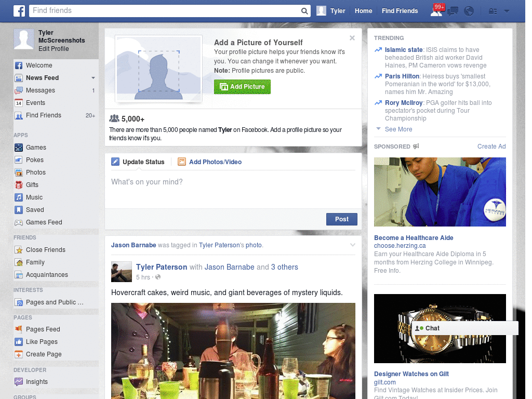Image resolution: width=532 pixels, height=399 pixels.
Task: Open the friend requests icon
Action: [x=437, y=10]
